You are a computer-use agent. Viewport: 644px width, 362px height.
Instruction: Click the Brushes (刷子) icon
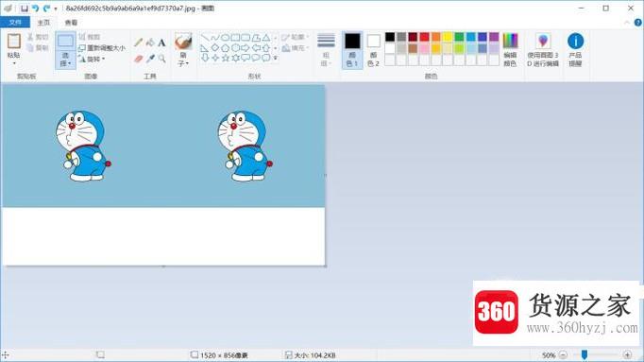click(183, 42)
